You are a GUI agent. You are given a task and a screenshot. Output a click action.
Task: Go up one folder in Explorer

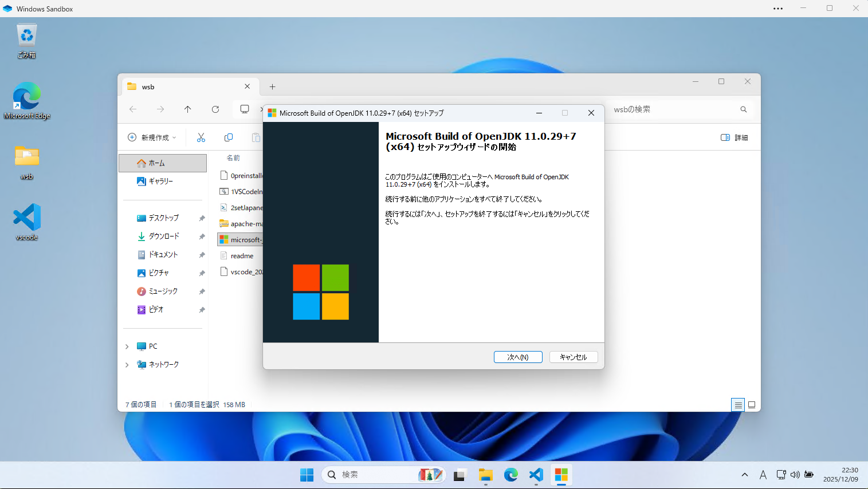pos(188,109)
